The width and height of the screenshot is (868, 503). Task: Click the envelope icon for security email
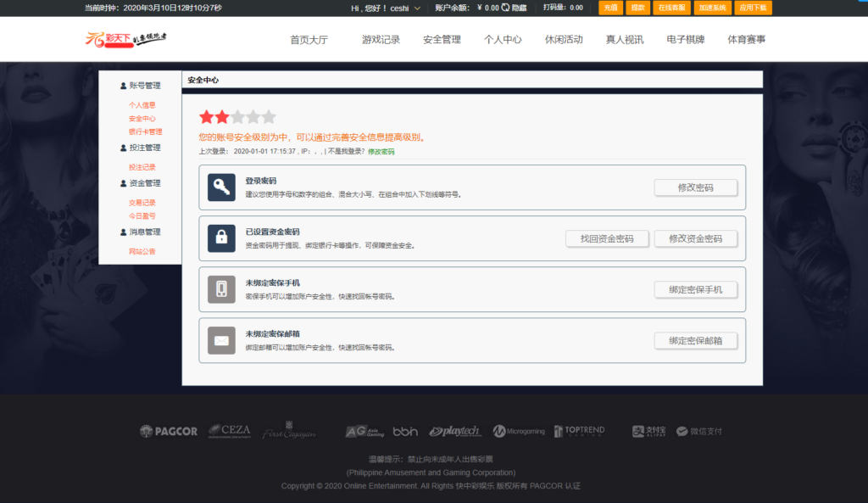click(221, 340)
